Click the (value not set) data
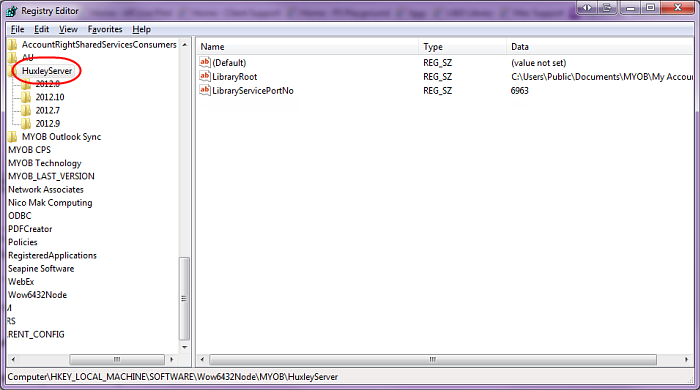 pos(538,63)
